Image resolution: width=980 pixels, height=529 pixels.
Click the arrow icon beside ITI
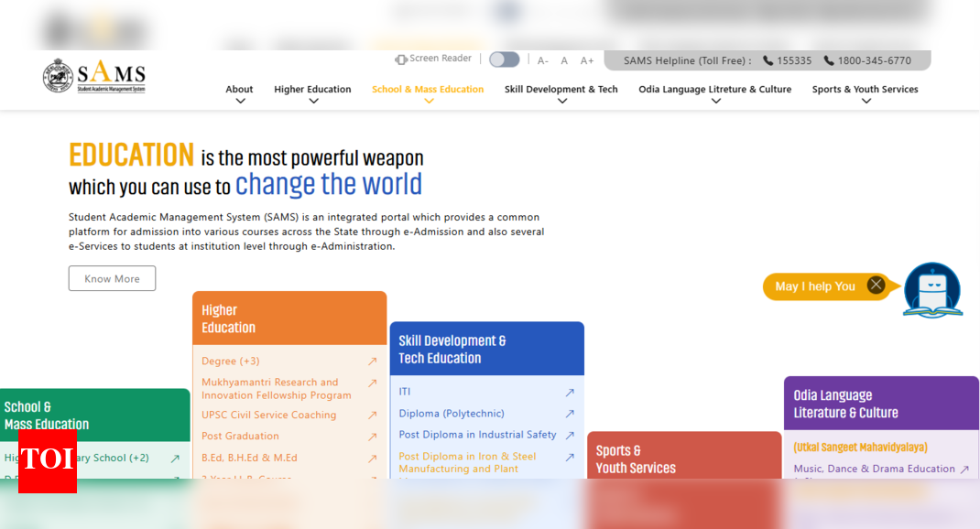(x=569, y=393)
